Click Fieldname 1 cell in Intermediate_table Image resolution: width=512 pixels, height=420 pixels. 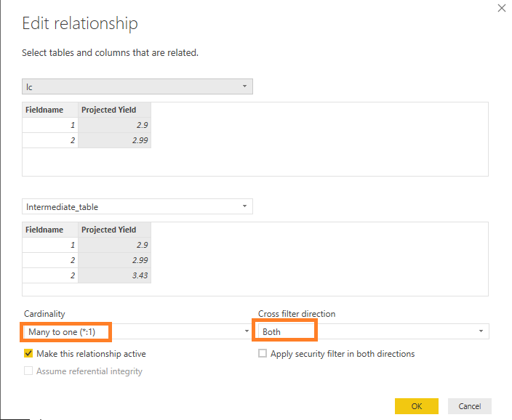(x=50, y=245)
